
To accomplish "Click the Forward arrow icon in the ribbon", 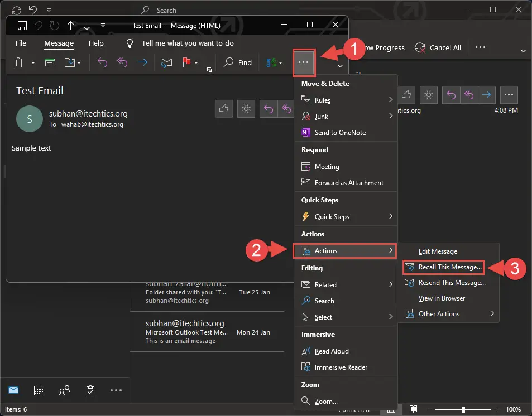I will point(142,62).
